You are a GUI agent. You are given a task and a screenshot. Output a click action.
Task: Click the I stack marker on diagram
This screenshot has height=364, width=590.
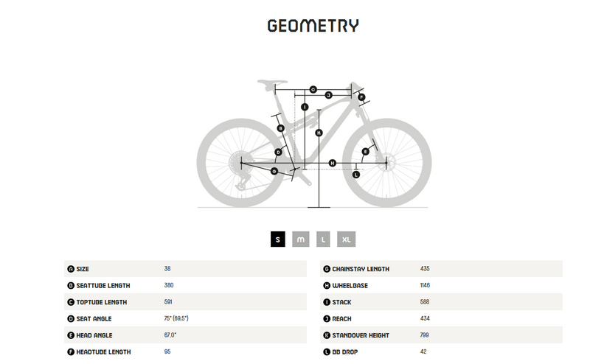coord(305,107)
